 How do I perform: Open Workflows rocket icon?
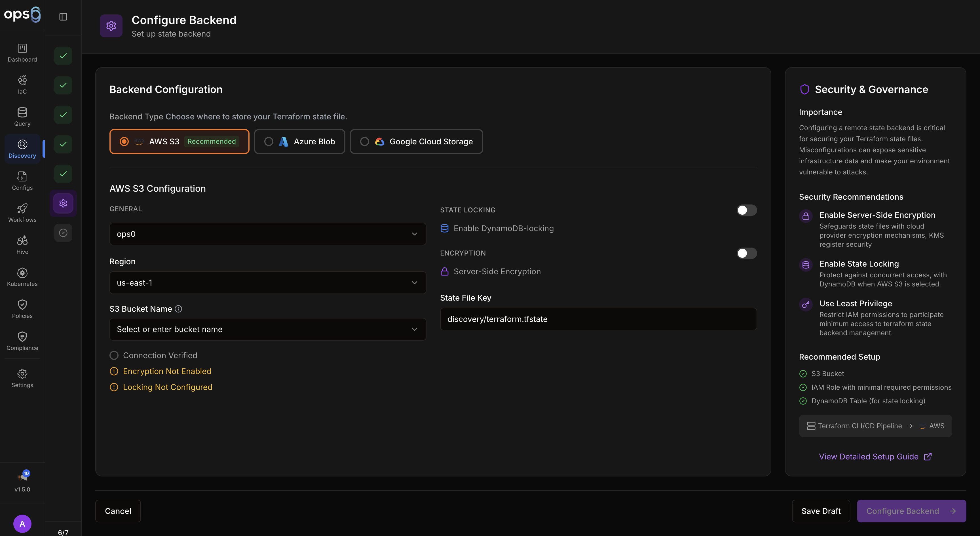pyautogui.click(x=22, y=208)
